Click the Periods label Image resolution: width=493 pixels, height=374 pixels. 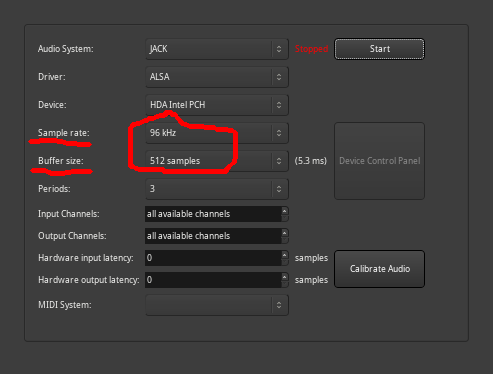click(x=54, y=189)
